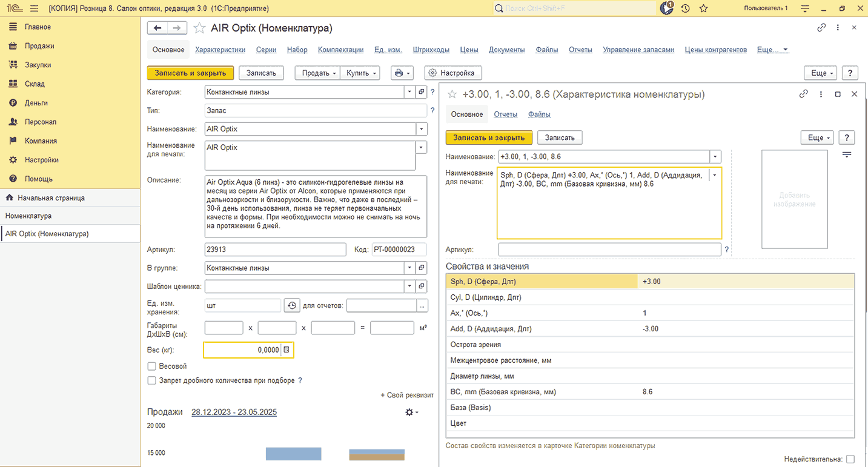Click Записать in characteristic window
Viewport: 868px width, 467px height.
[x=559, y=137]
